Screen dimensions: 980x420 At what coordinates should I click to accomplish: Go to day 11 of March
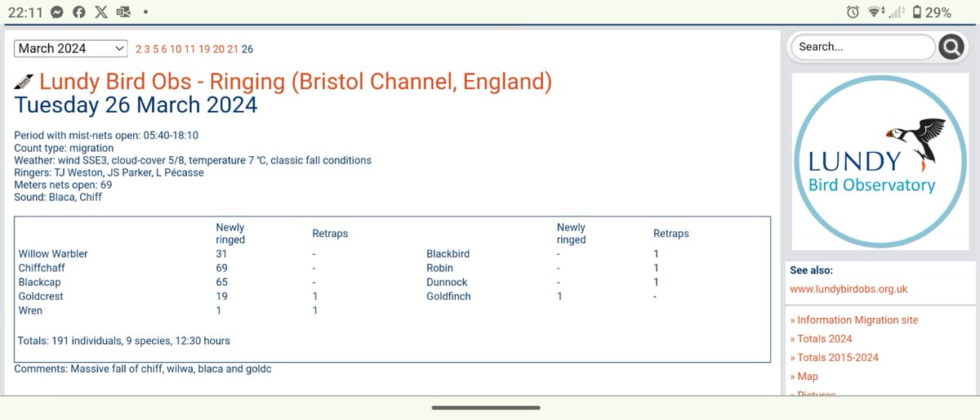click(189, 49)
